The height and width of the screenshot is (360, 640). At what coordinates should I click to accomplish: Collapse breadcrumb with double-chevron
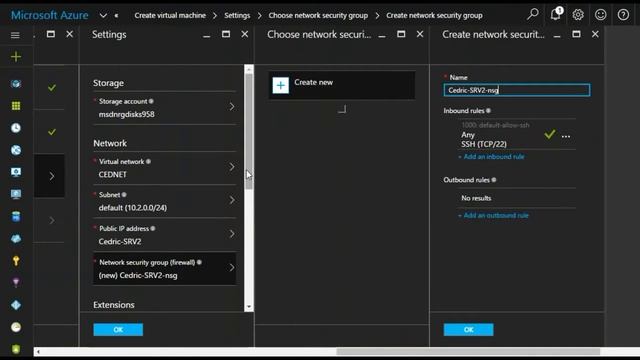[x=116, y=16]
